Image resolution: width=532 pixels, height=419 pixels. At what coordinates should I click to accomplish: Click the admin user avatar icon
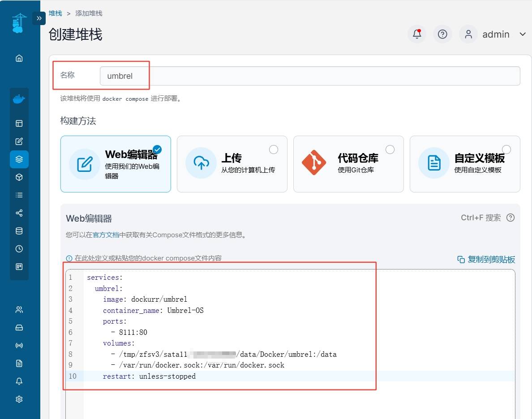pos(468,34)
